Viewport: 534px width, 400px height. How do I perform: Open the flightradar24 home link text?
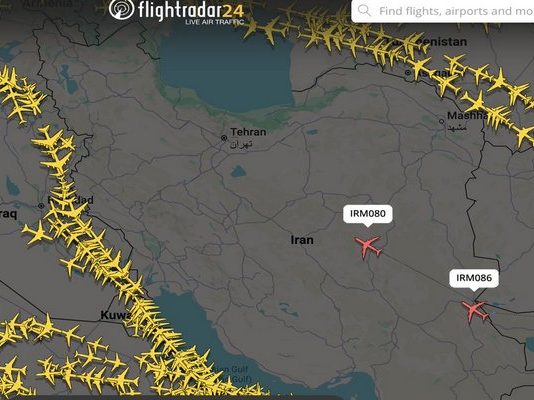click(x=191, y=10)
